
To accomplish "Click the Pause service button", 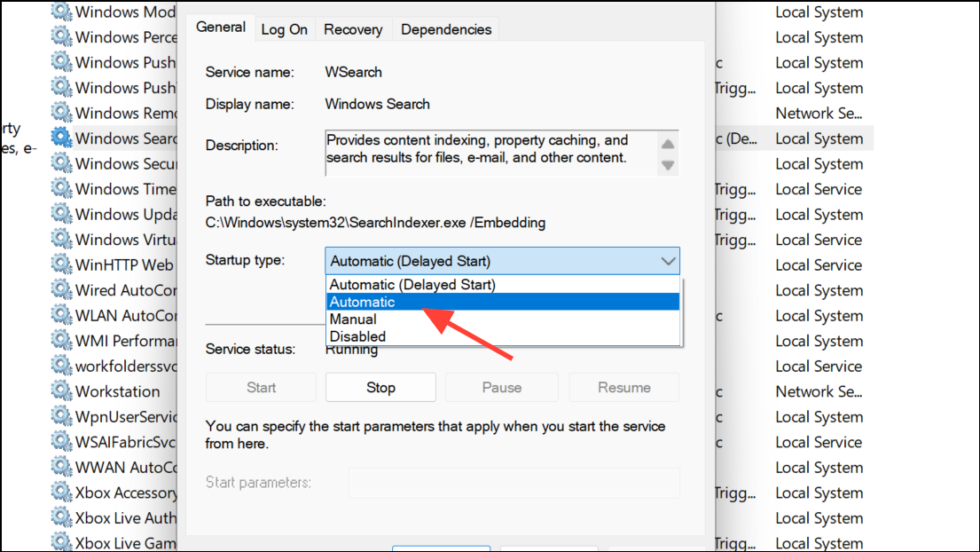I will (501, 388).
